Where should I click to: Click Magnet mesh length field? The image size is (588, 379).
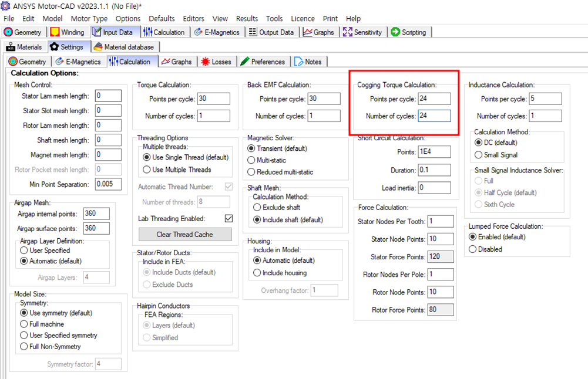coord(108,155)
